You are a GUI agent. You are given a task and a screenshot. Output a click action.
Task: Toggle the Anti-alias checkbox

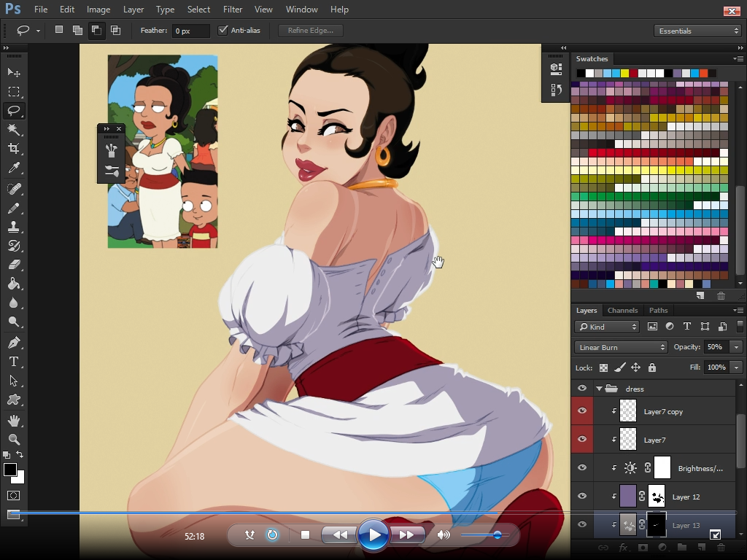point(223,31)
